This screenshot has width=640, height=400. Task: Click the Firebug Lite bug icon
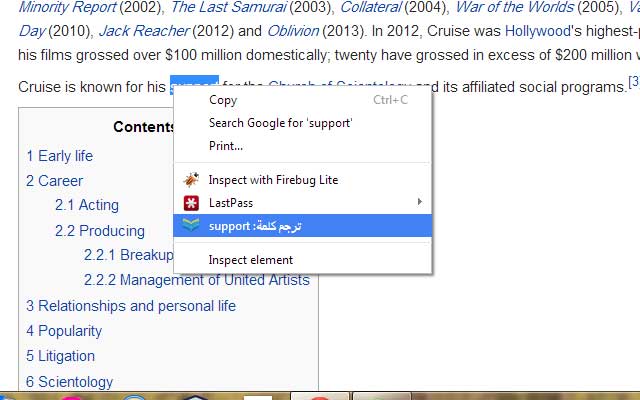191,180
